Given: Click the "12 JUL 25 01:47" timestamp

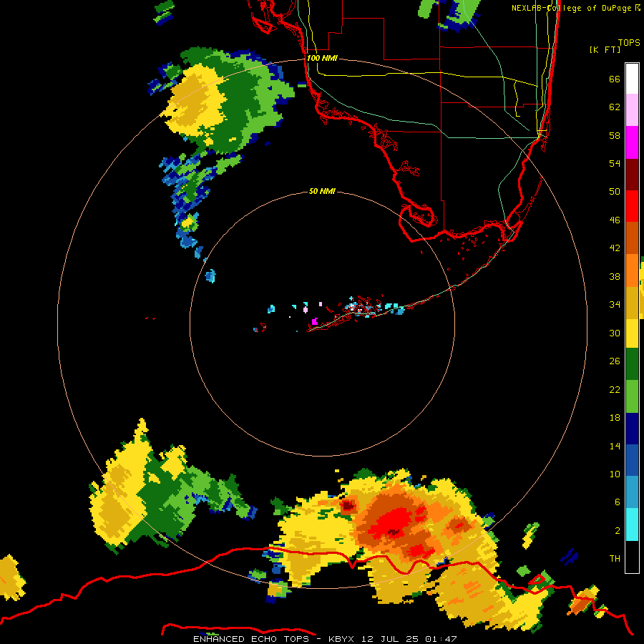Looking at the screenshot, I should (x=409, y=639).
